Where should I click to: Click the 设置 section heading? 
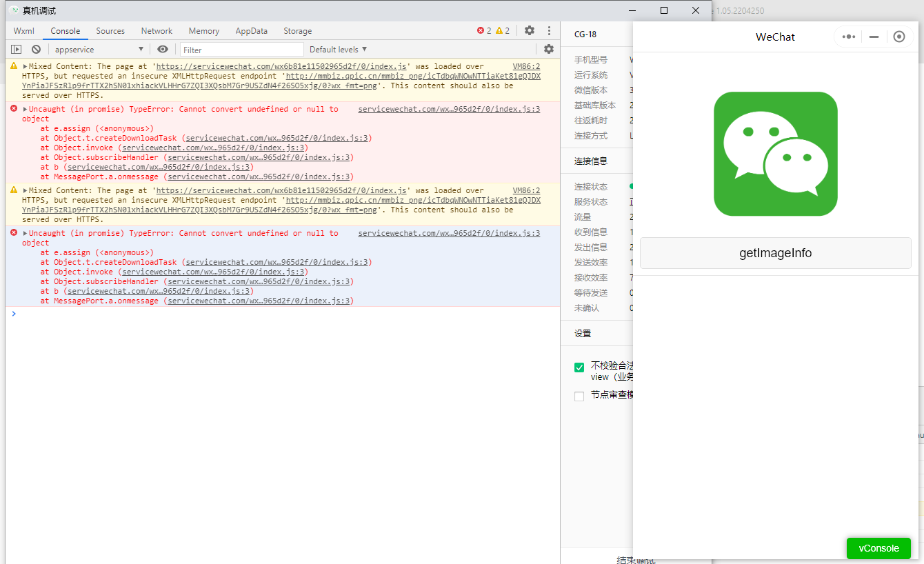click(583, 334)
